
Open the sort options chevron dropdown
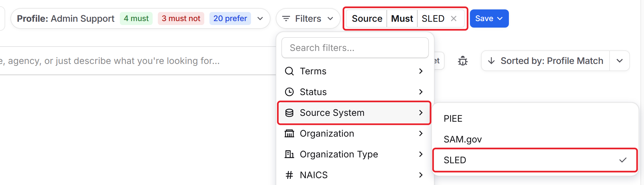tap(620, 61)
